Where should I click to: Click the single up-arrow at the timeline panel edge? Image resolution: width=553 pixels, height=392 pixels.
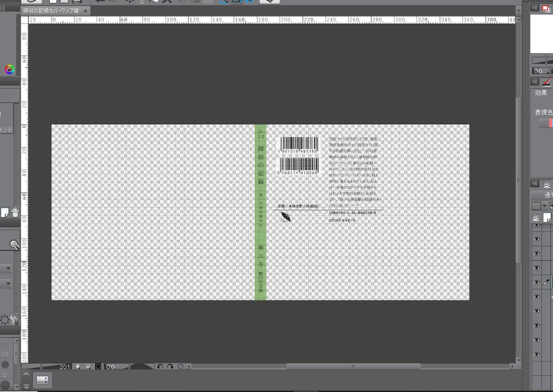click(x=26, y=374)
